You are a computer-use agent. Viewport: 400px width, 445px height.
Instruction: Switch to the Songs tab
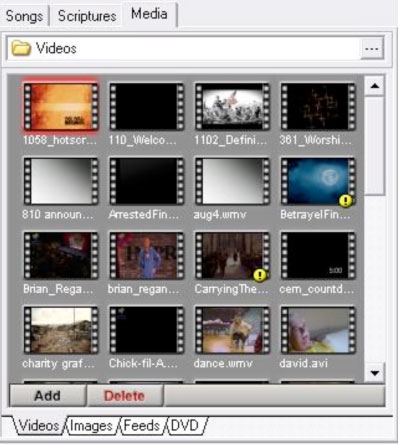25,16
